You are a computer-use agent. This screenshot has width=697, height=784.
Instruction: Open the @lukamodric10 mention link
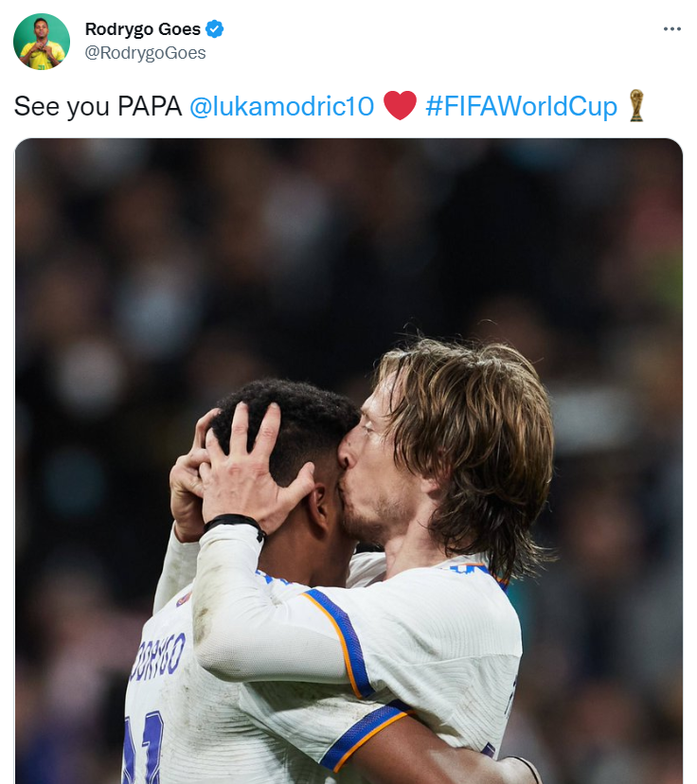click(x=281, y=106)
